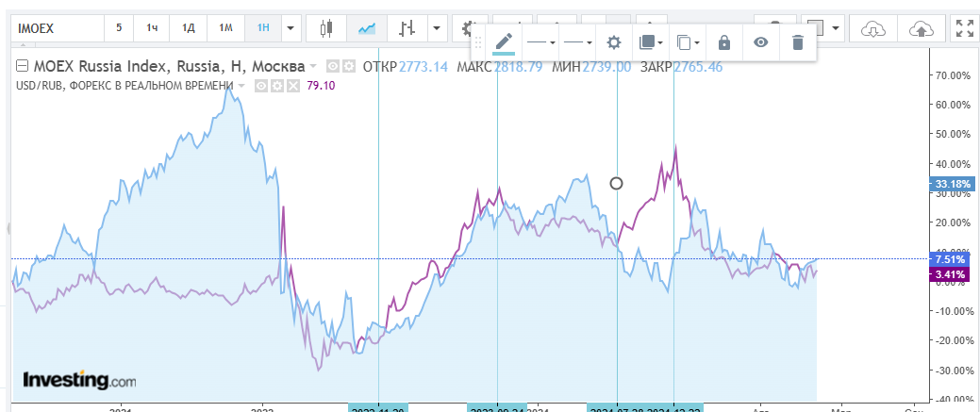Screen dimensions: 980x412
Task: Select the bar chart type icon
Action: (407, 27)
